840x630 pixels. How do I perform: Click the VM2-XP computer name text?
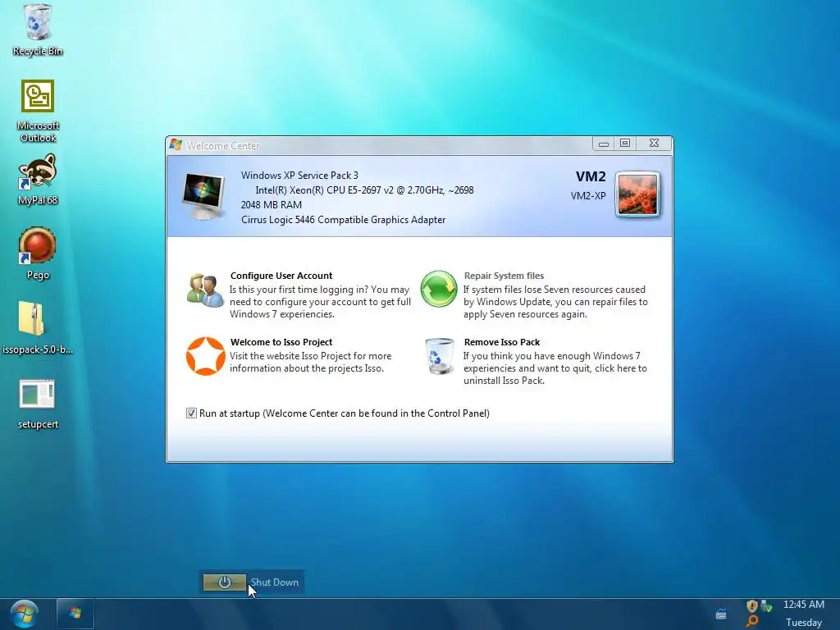point(588,195)
